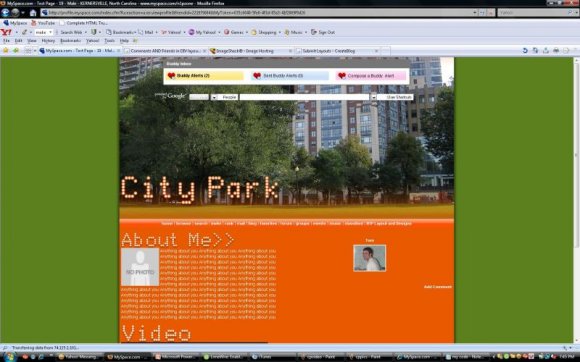The width and height of the screenshot is (580, 362).
Task: Expand the Search Web dropdown arrow
Action: coord(85,33)
